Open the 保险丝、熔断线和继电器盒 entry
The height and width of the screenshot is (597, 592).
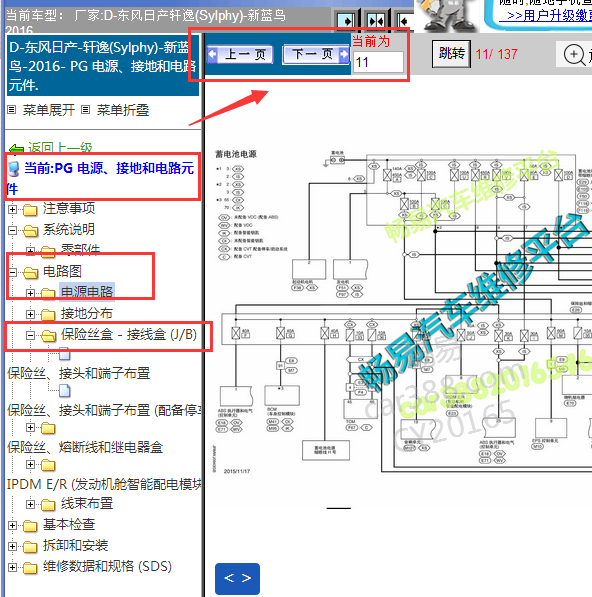pyautogui.click(x=85, y=447)
